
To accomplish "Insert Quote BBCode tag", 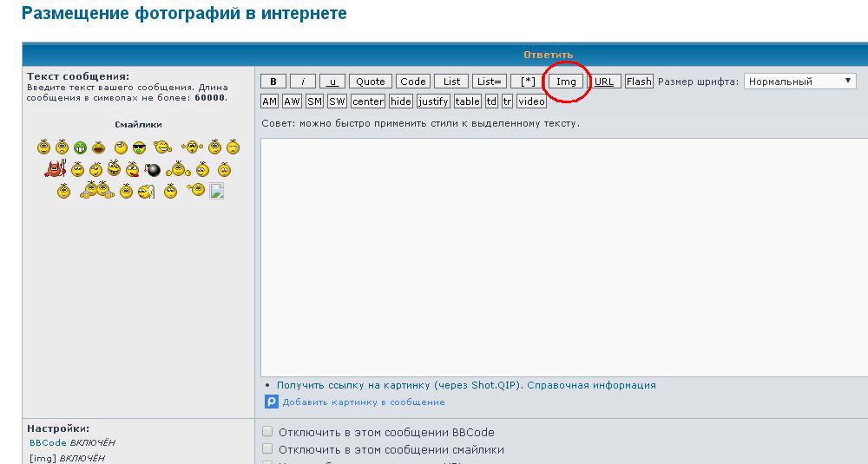I will pos(371,82).
